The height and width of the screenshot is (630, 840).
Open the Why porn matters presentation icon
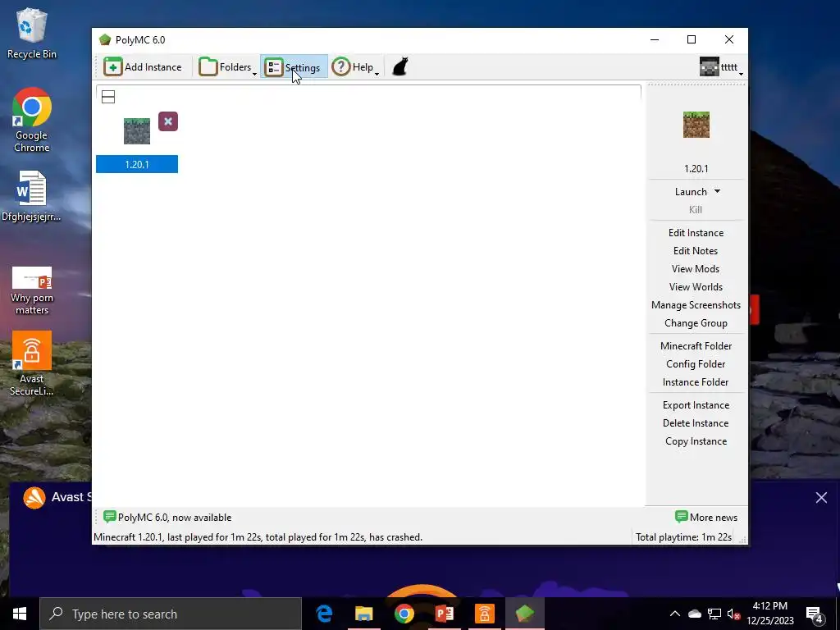click(x=32, y=290)
